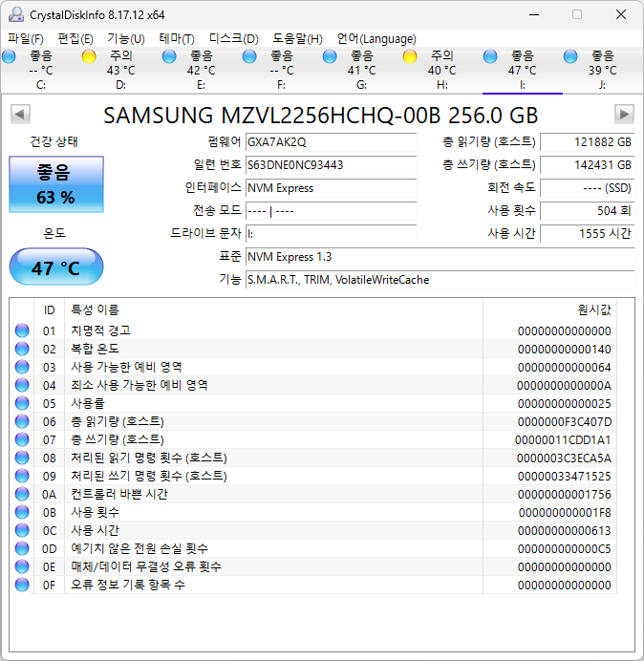This screenshot has width=644, height=661.
Task: Click rotation speed value ---- (SSD)
Action: [587, 188]
